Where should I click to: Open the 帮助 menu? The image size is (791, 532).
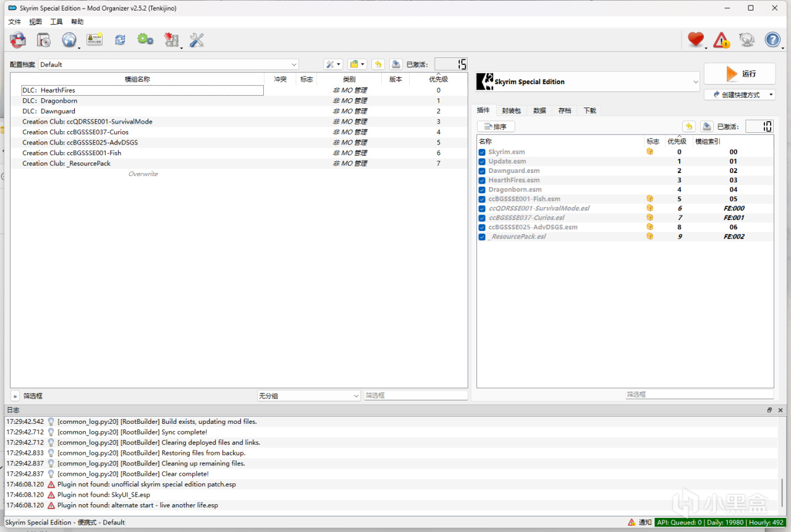click(77, 22)
